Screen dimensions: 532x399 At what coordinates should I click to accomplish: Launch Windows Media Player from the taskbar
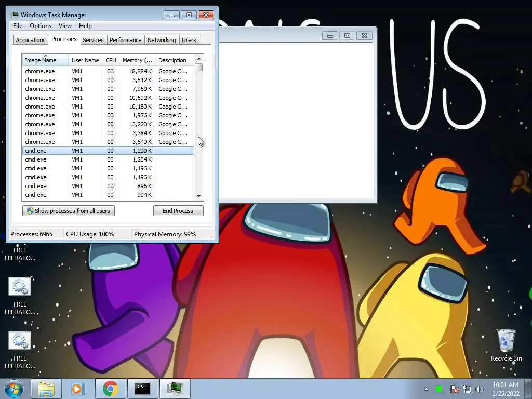coord(77,389)
